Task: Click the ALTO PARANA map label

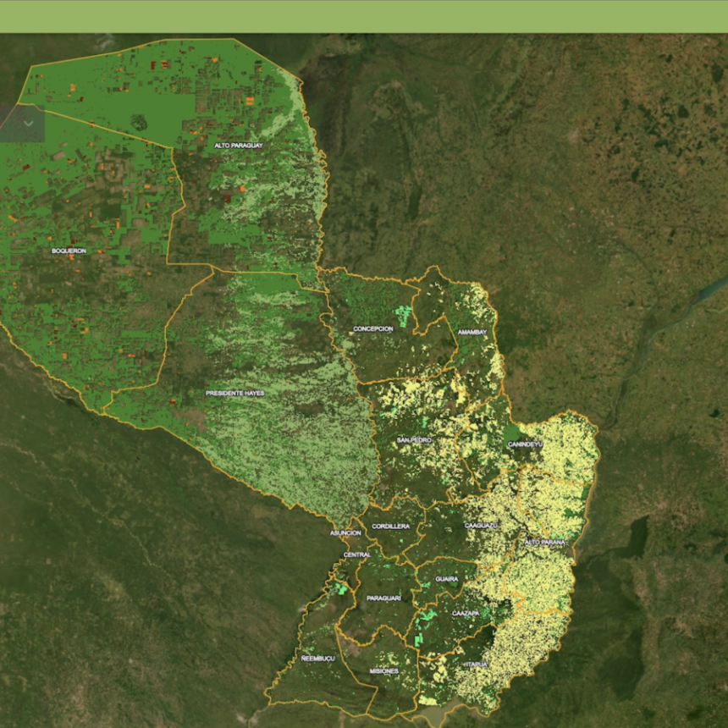Action: click(544, 542)
